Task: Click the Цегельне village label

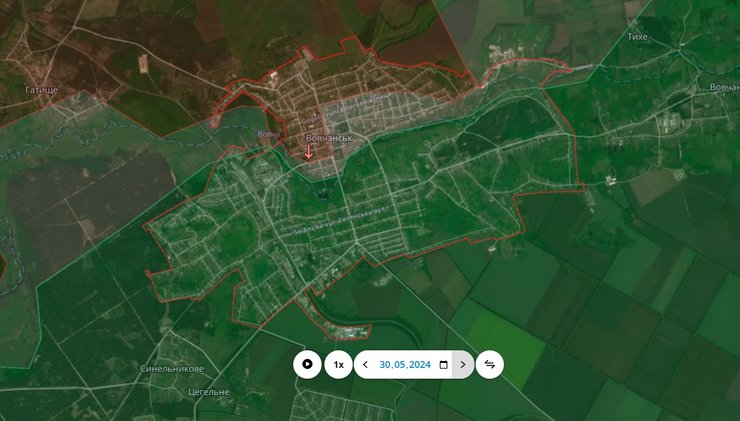Action: point(208,392)
